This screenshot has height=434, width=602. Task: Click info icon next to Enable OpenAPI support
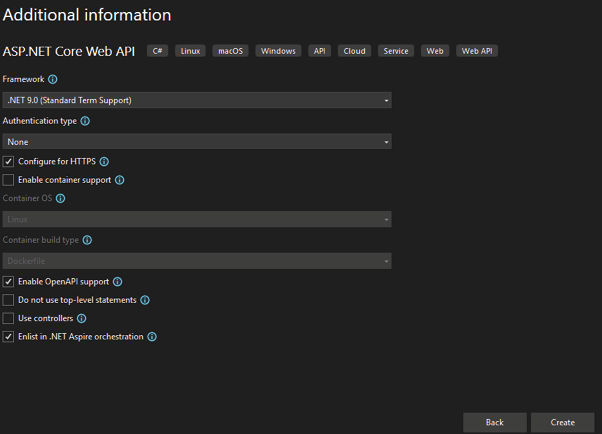118,282
